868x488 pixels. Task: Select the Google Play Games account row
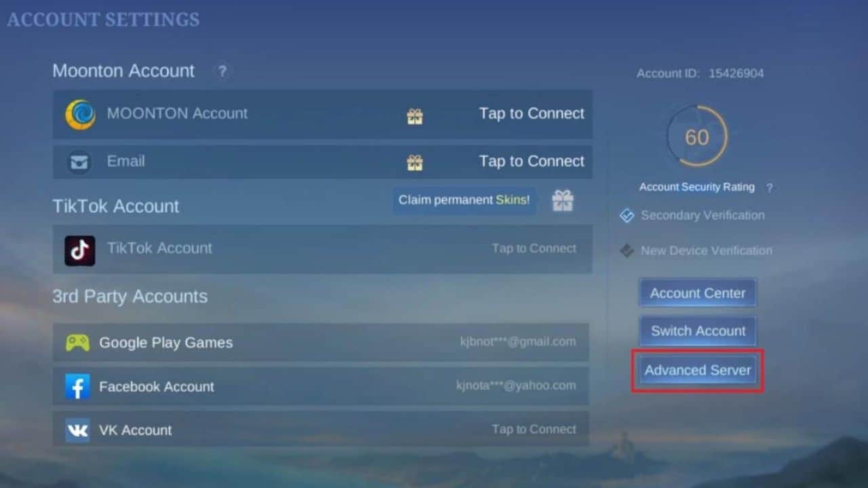pos(320,343)
